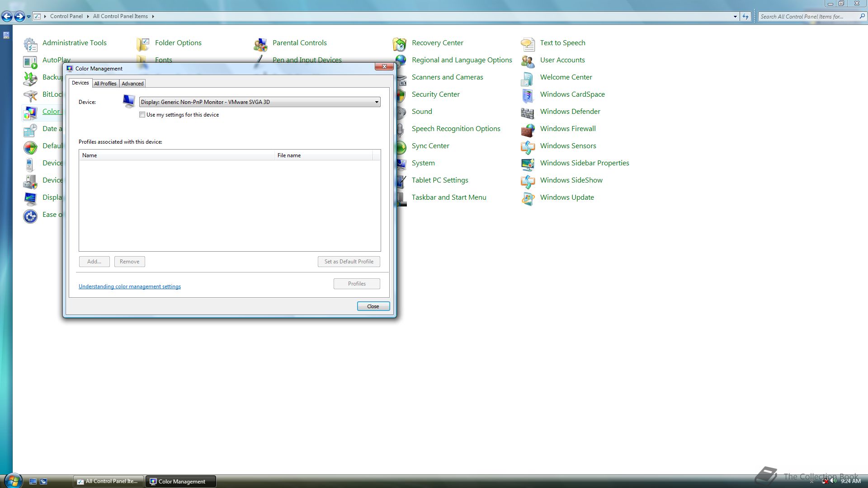Open Windows Sidebar Properties icon
The height and width of the screenshot is (488, 868).
point(528,164)
